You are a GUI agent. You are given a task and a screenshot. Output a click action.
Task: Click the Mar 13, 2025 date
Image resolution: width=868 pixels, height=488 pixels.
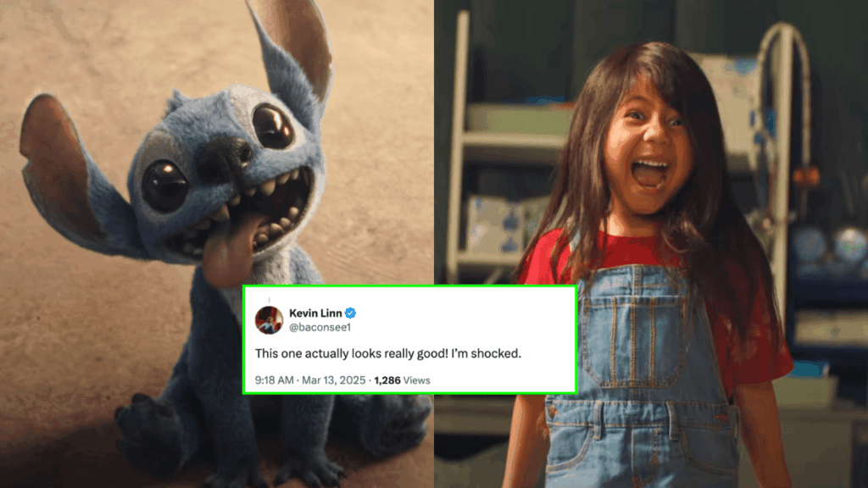(333, 380)
